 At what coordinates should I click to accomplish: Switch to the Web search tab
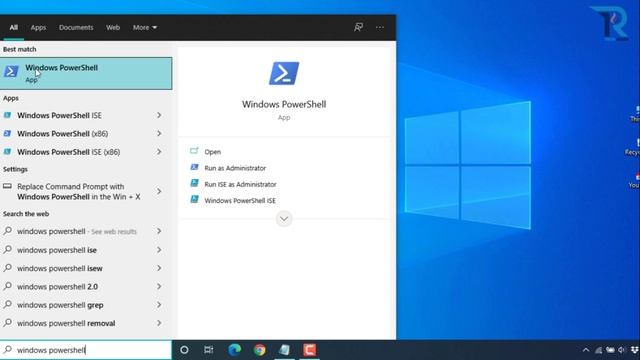point(113,27)
